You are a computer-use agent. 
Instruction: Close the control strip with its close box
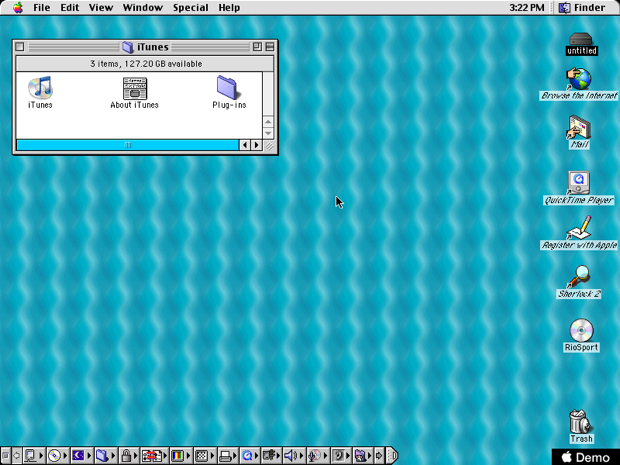pos(6,456)
